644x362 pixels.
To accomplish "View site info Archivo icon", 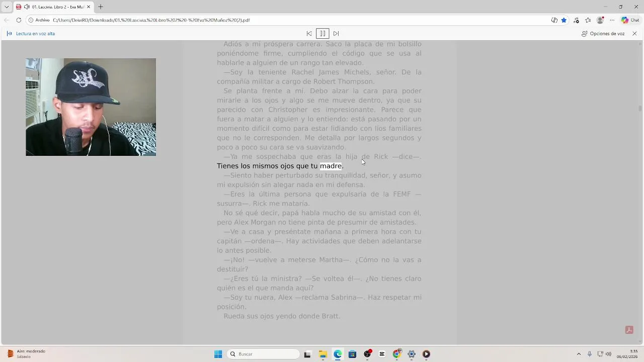I will 31,20.
